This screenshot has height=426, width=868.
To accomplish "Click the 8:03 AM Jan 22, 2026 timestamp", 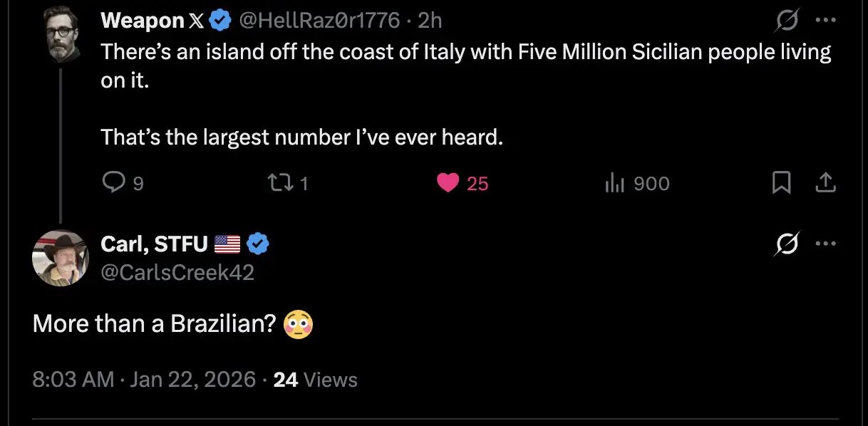I will pyautogui.click(x=144, y=380).
